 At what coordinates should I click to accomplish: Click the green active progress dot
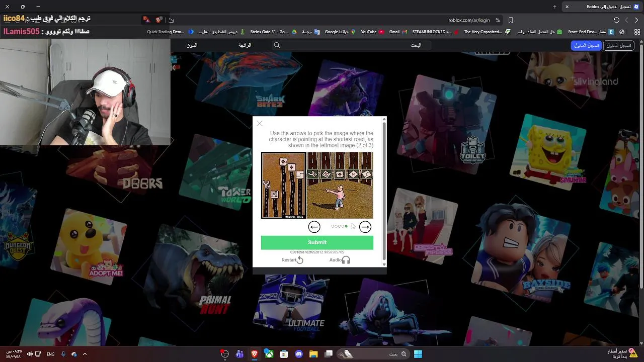coord(346,226)
